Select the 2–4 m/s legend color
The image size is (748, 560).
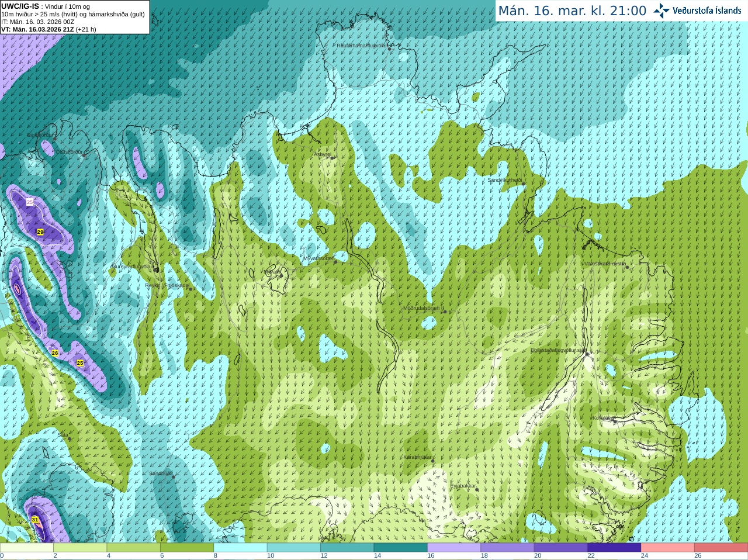pyautogui.click(x=80, y=548)
